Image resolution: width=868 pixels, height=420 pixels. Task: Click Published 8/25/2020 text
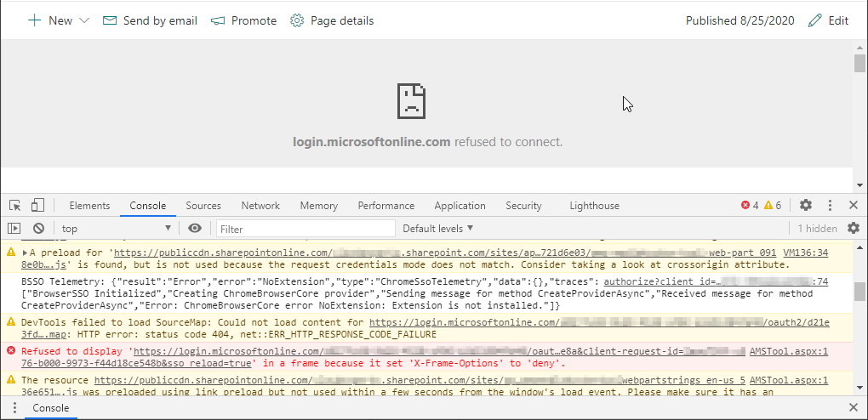click(x=740, y=21)
